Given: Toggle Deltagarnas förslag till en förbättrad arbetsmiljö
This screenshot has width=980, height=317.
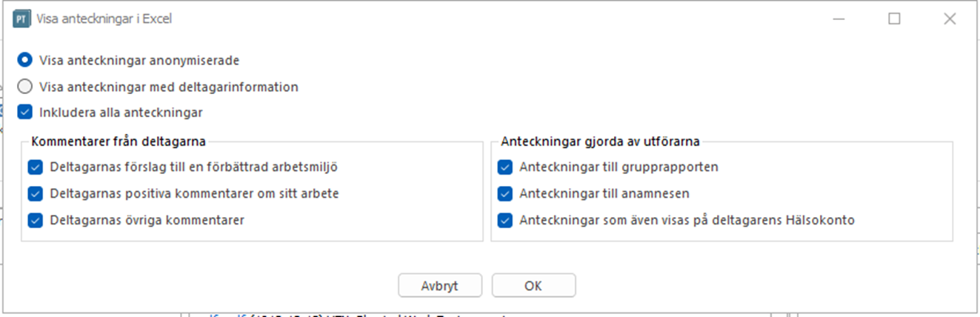Looking at the screenshot, I should click(36, 167).
